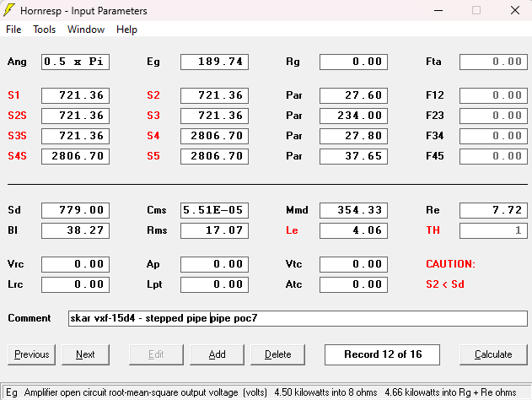The width and height of the screenshot is (532, 400).
Task: Click the red Le label
Action: tap(292, 230)
